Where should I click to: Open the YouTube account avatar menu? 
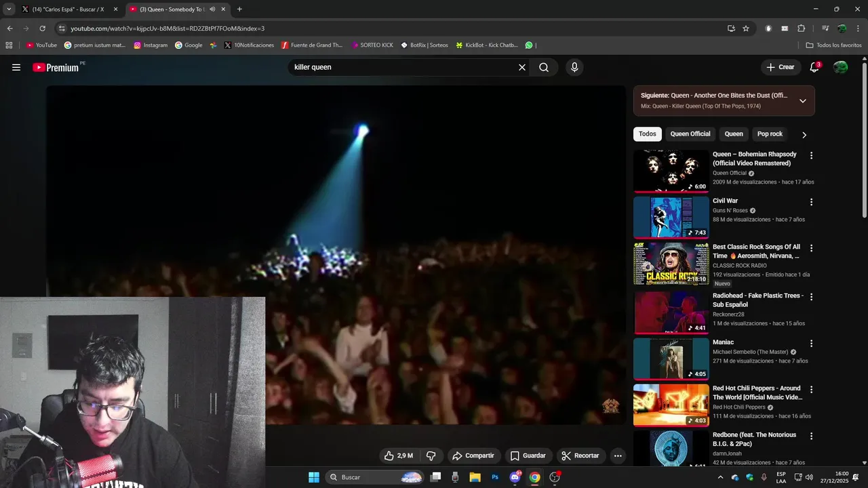tap(840, 67)
